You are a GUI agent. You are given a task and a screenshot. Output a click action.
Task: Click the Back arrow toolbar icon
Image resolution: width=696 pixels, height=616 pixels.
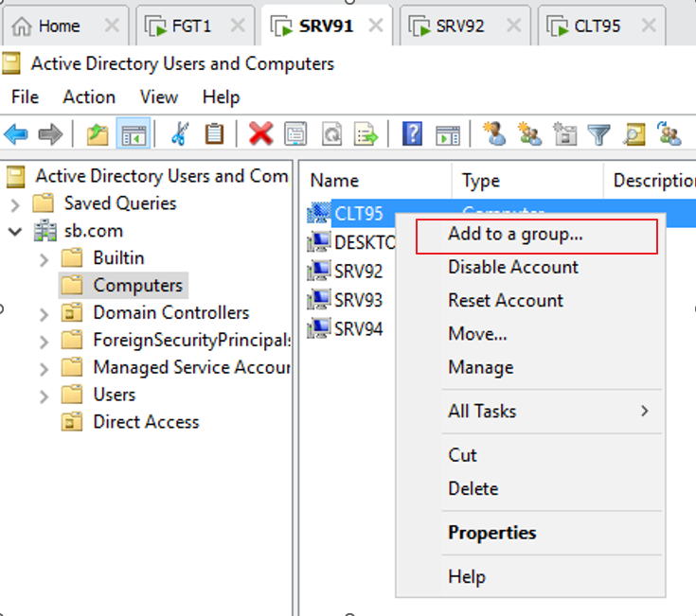[x=16, y=134]
